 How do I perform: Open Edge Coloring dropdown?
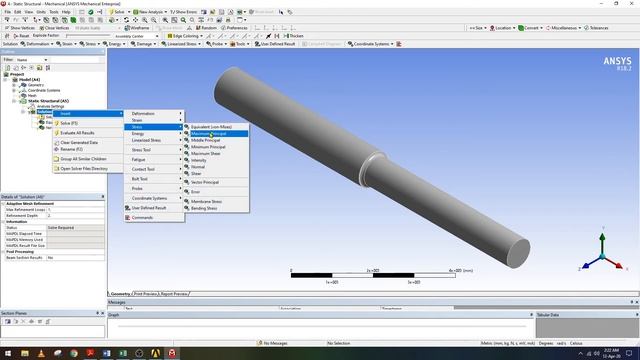185,36
